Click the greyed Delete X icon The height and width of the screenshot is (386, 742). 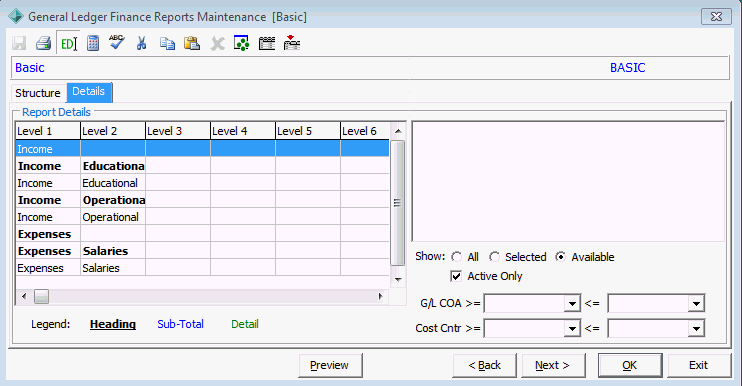click(x=217, y=44)
